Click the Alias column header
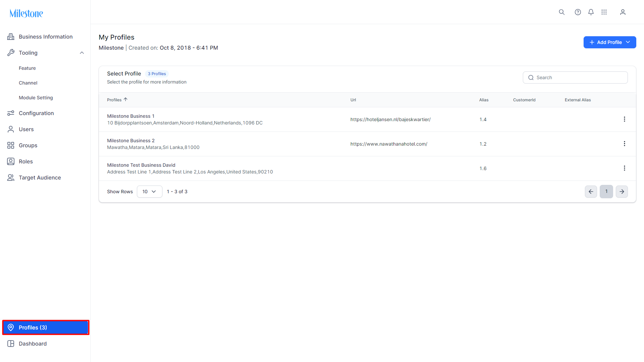644x362 pixels. point(484,100)
